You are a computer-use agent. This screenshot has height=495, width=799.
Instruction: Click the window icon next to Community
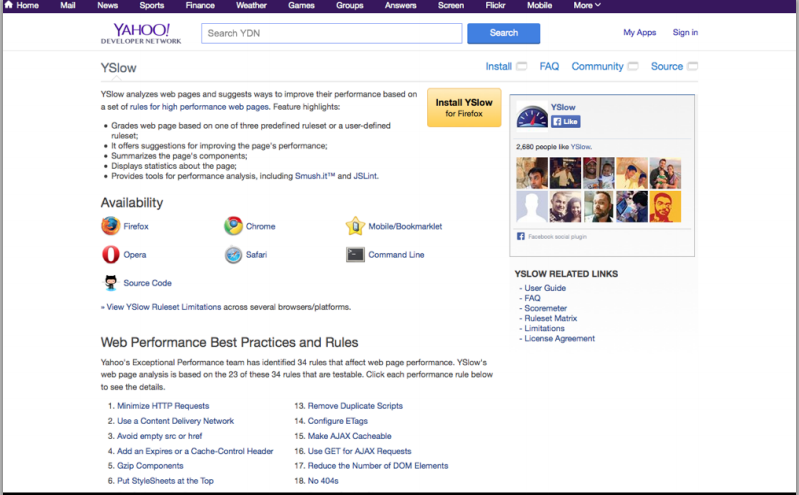[633, 66]
